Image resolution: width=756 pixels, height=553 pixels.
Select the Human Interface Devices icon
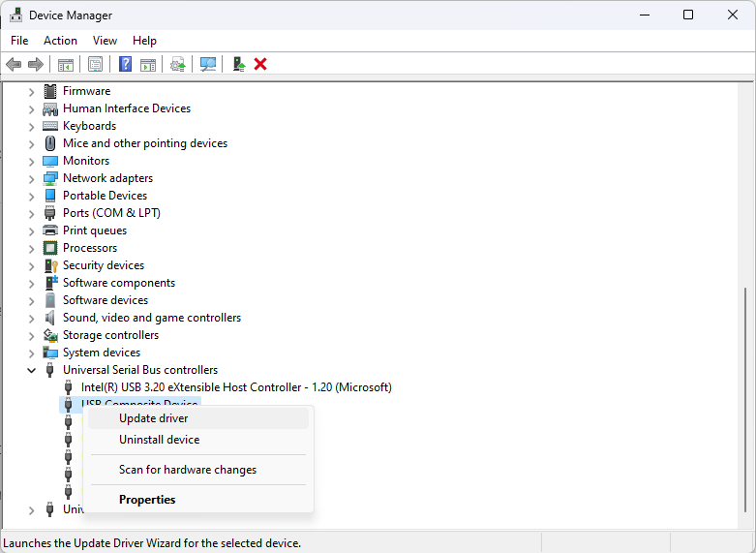tap(50, 108)
